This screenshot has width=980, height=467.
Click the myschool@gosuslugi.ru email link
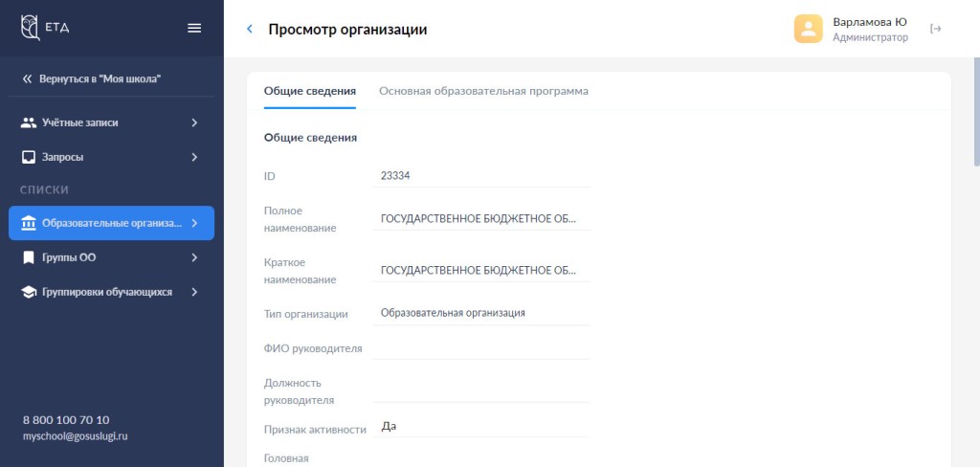click(76, 436)
